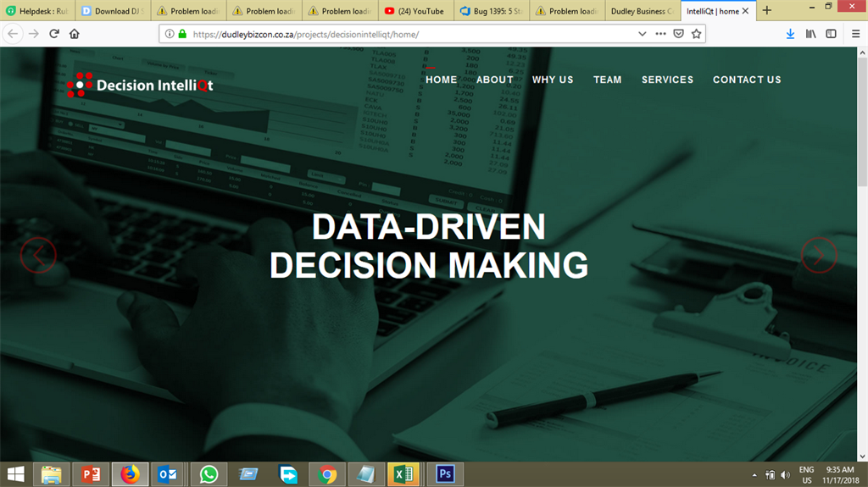View site information icon in address bar

(x=170, y=34)
